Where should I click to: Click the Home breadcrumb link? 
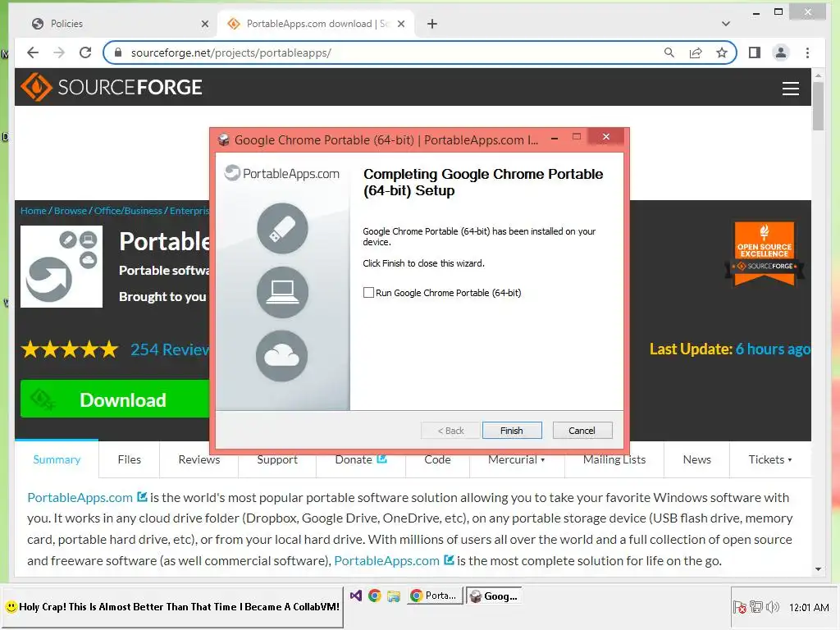point(33,211)
